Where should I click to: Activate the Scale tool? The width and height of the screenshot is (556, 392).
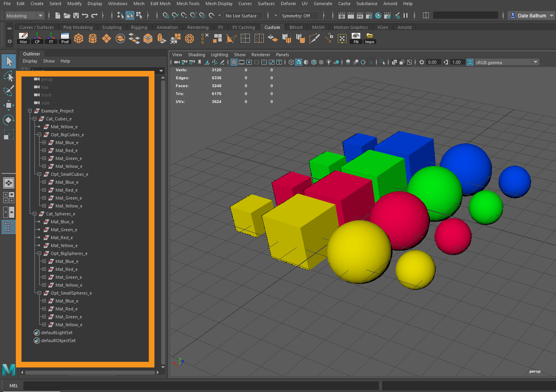9,135
